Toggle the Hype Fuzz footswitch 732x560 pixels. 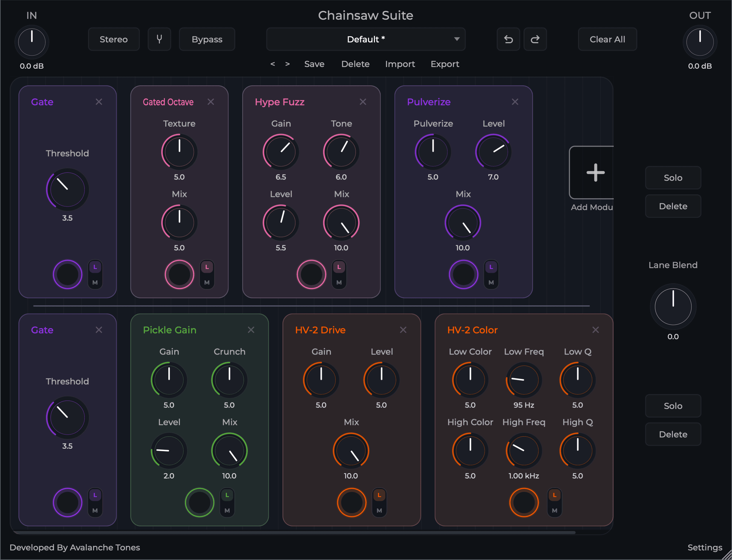311,274
